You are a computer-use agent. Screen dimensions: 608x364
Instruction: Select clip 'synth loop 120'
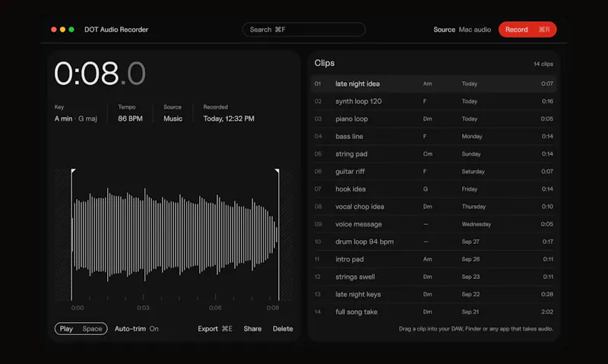coord(433,101)
